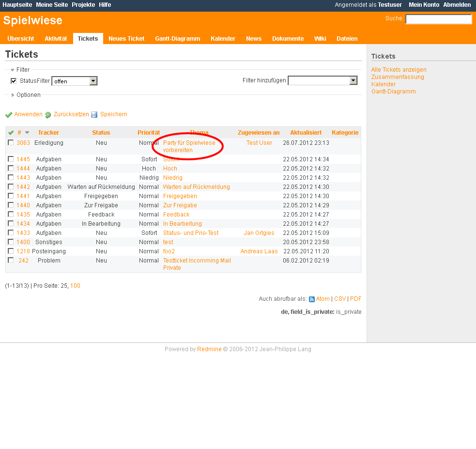Sort the table by Priorität column

tap(149, 133)
